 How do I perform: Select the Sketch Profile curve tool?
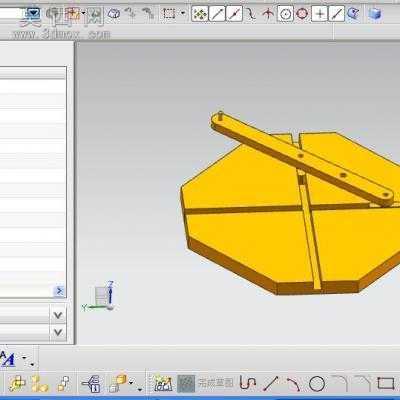point(248,384)
